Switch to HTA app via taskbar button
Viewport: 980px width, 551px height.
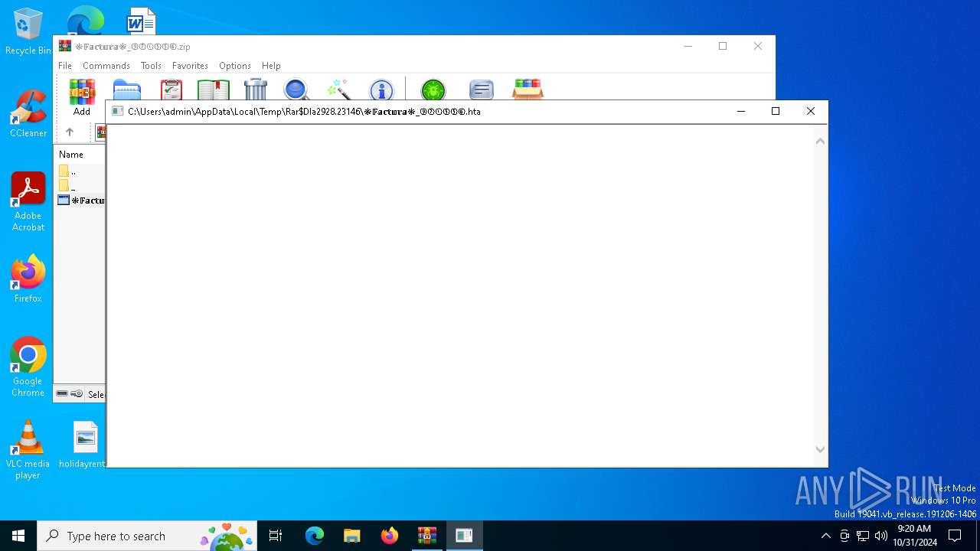click(465, 536)
